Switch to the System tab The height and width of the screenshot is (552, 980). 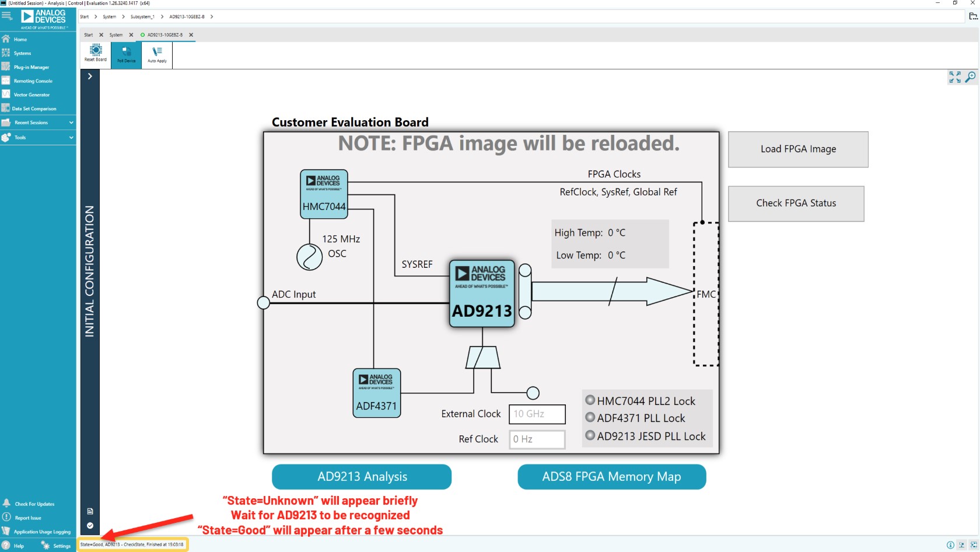click(115, 35)
